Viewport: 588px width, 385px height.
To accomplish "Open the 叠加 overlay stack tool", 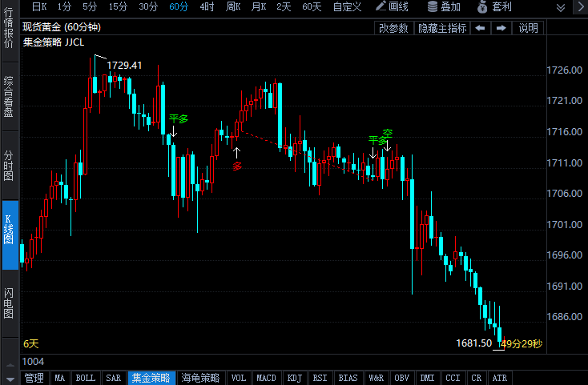I will tap(444, 6).
